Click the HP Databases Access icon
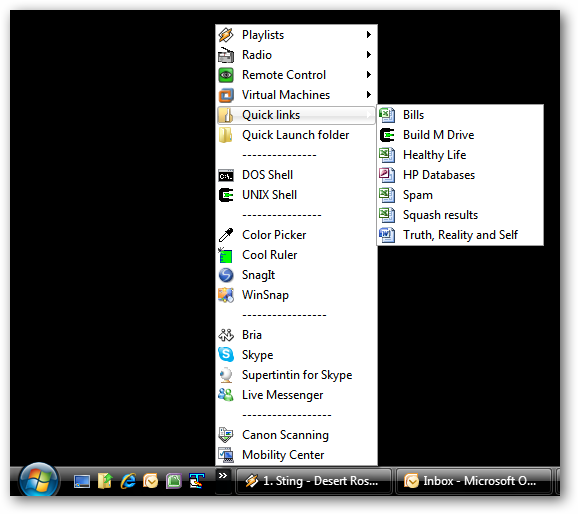This screenshot has height=514, width=578. 387,175
